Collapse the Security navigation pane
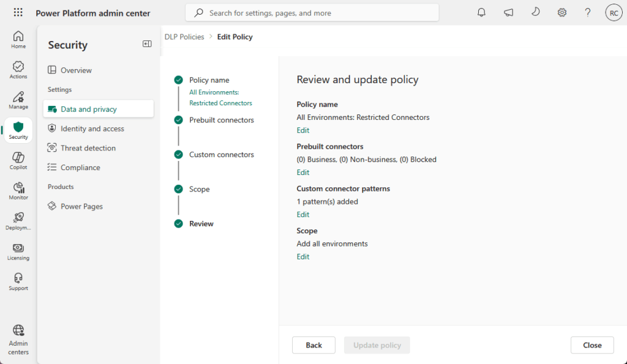 coord(147,44)
